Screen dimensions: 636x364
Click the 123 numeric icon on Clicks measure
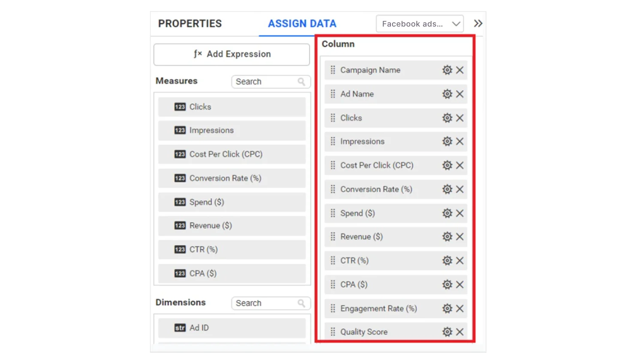pos(180,107)
